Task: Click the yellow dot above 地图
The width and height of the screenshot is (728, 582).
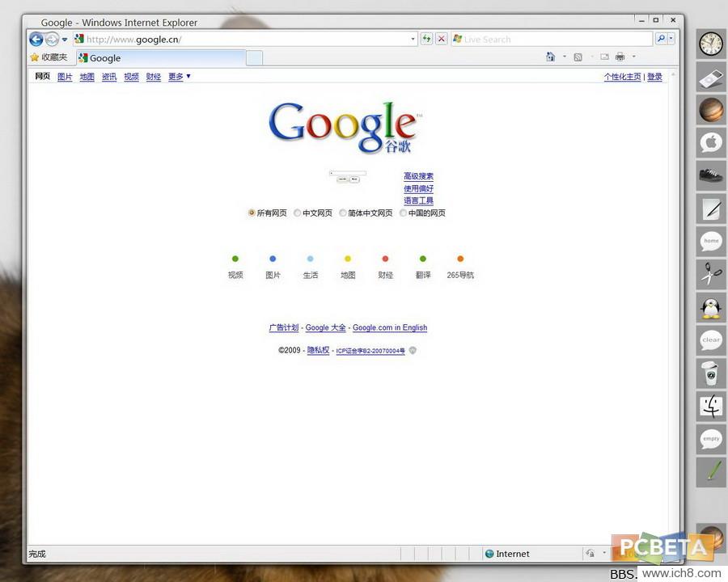Action: coord(348,259)
